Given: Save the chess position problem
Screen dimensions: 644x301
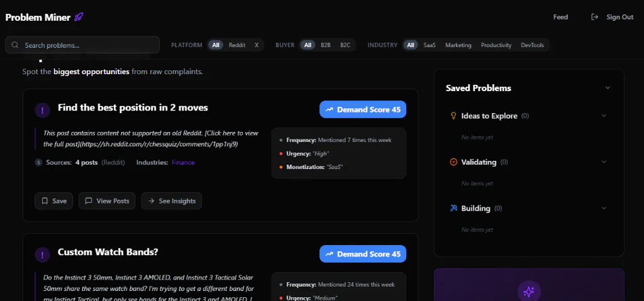Looking at the screenshot, I should coord(54,201).
